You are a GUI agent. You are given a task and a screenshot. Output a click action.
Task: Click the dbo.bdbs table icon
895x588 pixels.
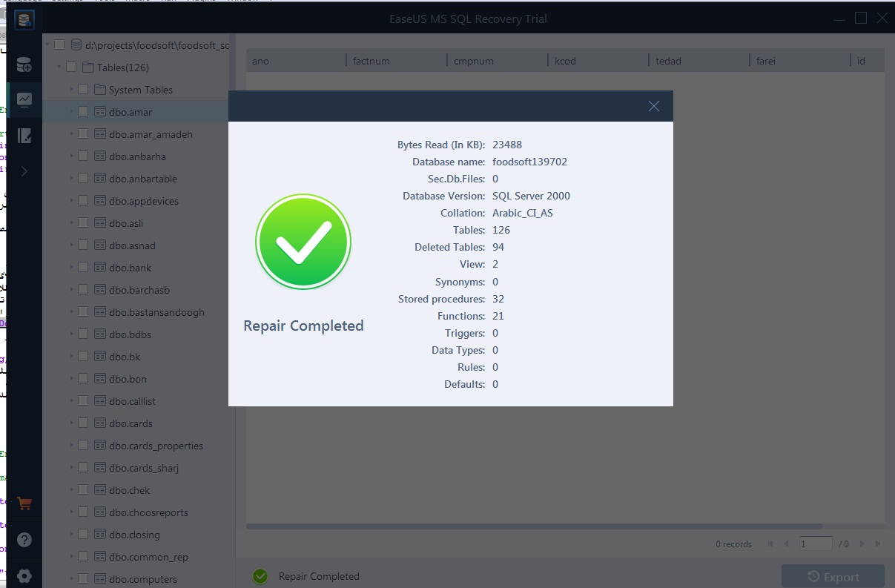(100, 334)
